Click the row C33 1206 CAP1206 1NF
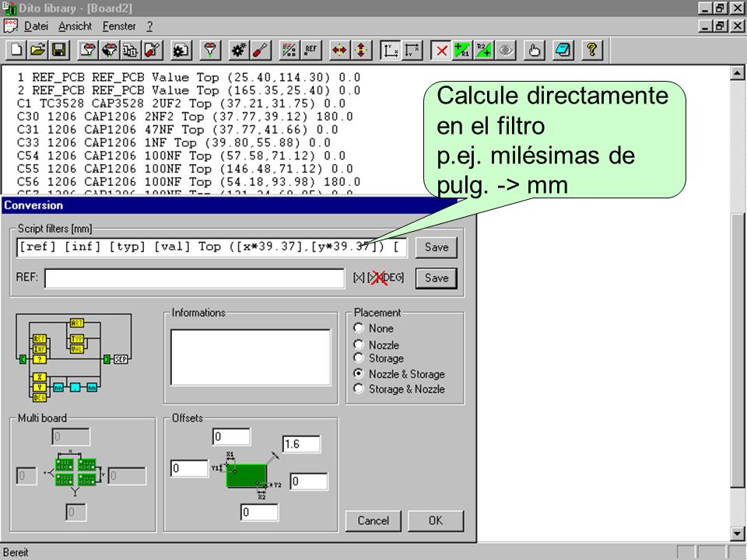Screen dimensions: 747x560 click(x=174, y=143)
